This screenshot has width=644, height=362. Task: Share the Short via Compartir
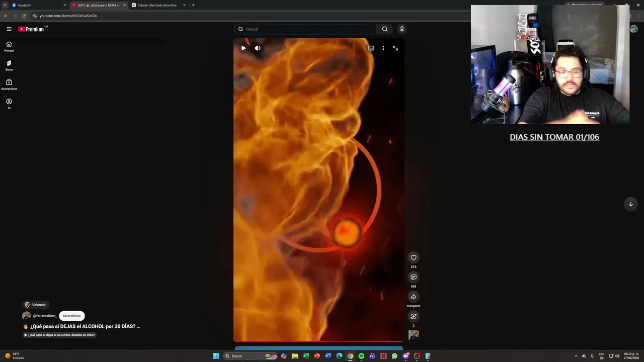(414, 297)
